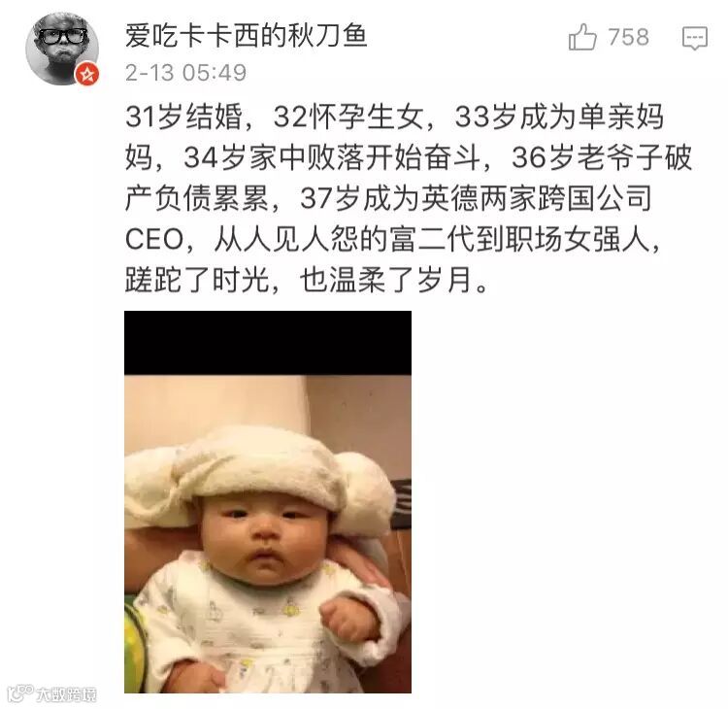Screen dimensions: 728x709
Task: Like the comment with thumbs-up icon
Action: point(582,37)
